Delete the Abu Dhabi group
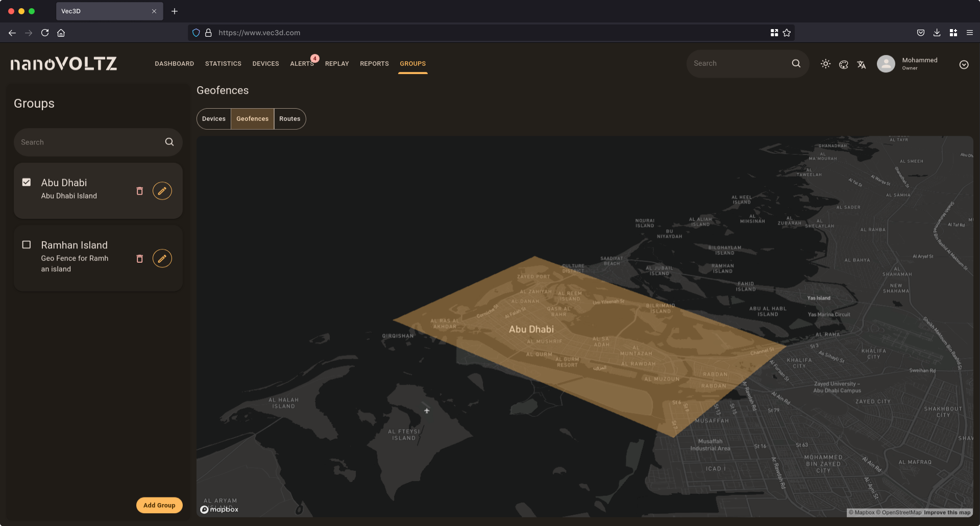The height and width of the screenshot is (526, 980). (139, 191)
